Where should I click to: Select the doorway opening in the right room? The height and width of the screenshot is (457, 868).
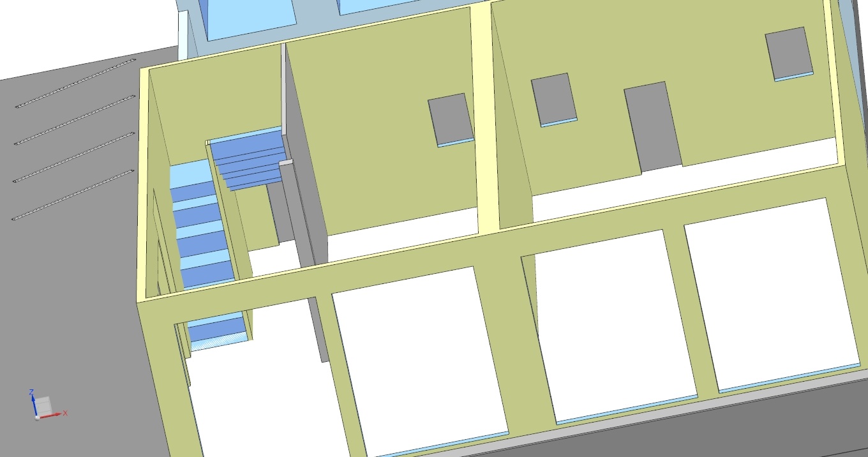coord(652,127)
